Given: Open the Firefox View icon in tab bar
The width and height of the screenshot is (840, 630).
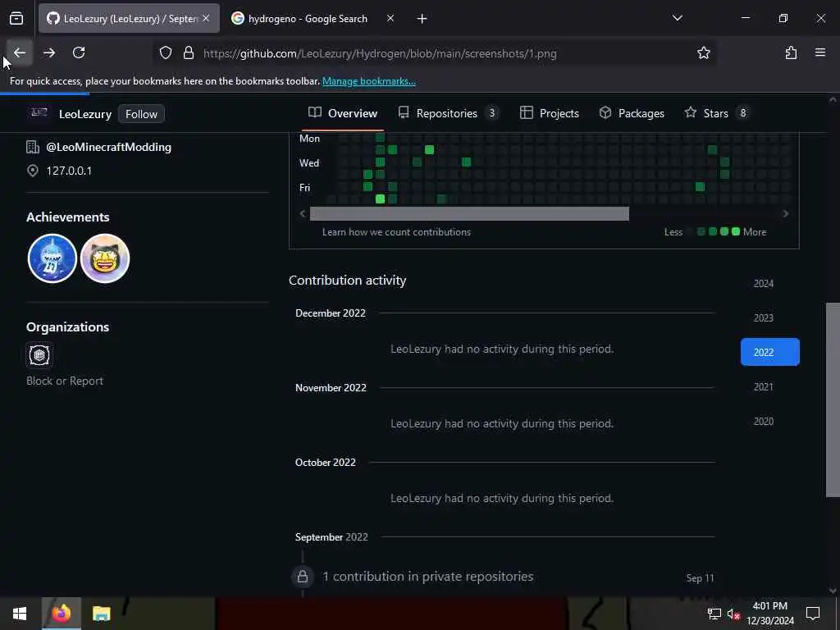Looking at the screenshot, I should tap(16, 18).
